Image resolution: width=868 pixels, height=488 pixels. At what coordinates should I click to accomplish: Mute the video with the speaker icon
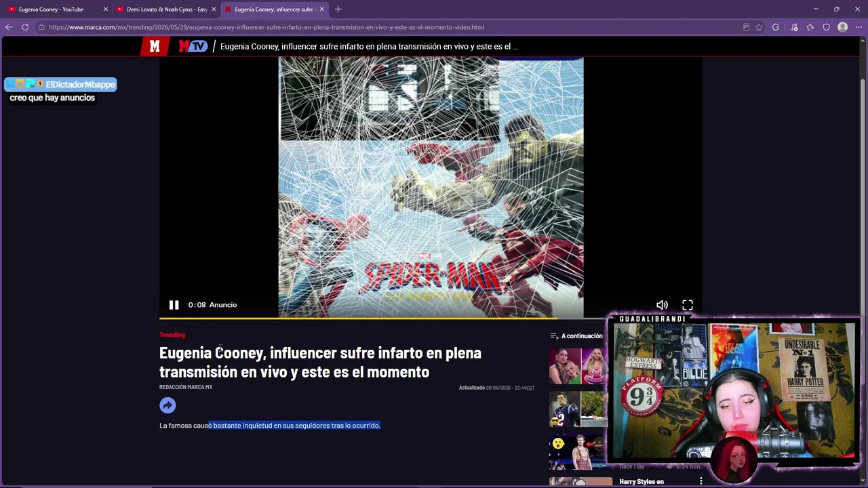pyautogui.click(x=662, y=305)
